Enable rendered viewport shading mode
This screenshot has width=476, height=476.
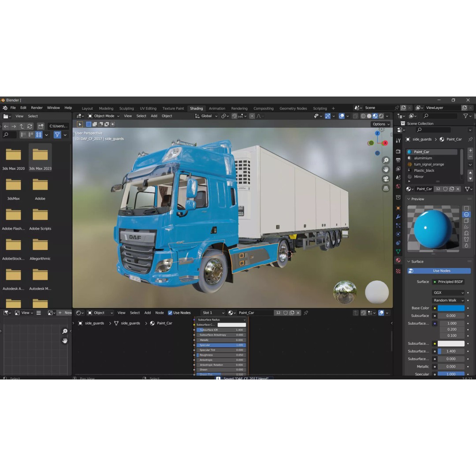pyautogui.click(x=381, y=116)
